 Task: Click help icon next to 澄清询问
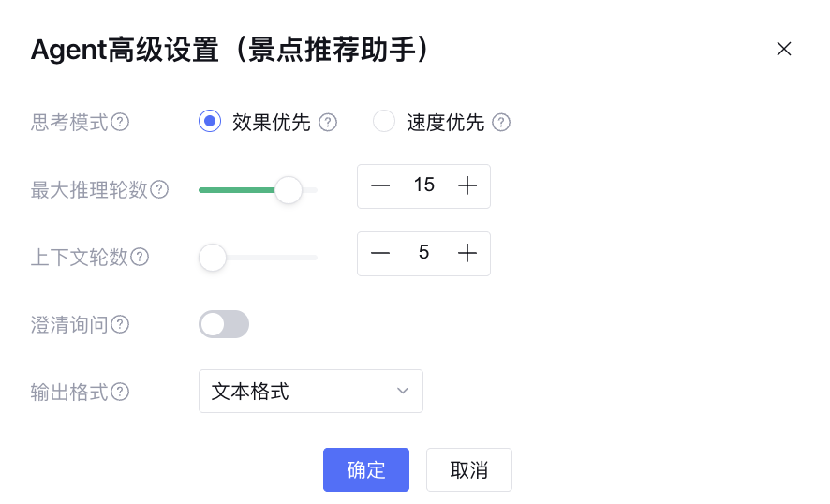tap(120, 324)
